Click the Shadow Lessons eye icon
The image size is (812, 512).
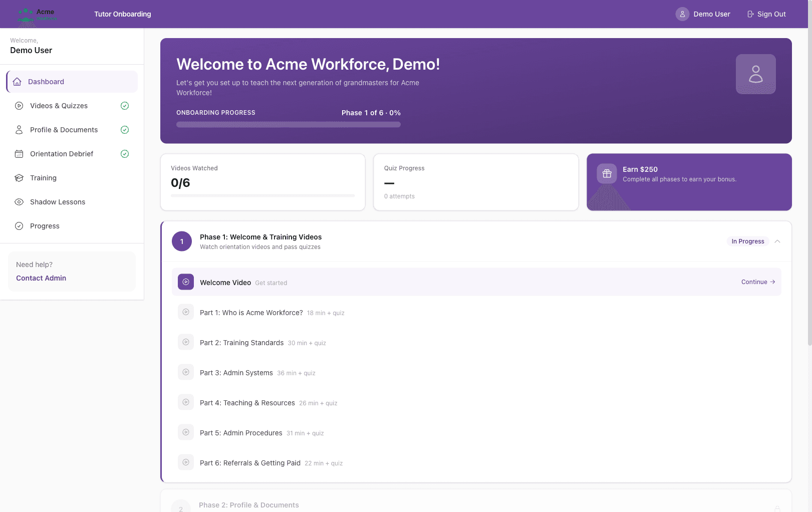19,202
